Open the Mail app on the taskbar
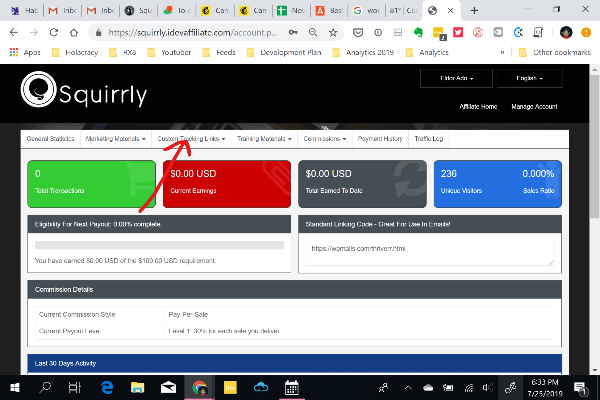The width and height of the screenshot is (600, 400). pos(168,388)
